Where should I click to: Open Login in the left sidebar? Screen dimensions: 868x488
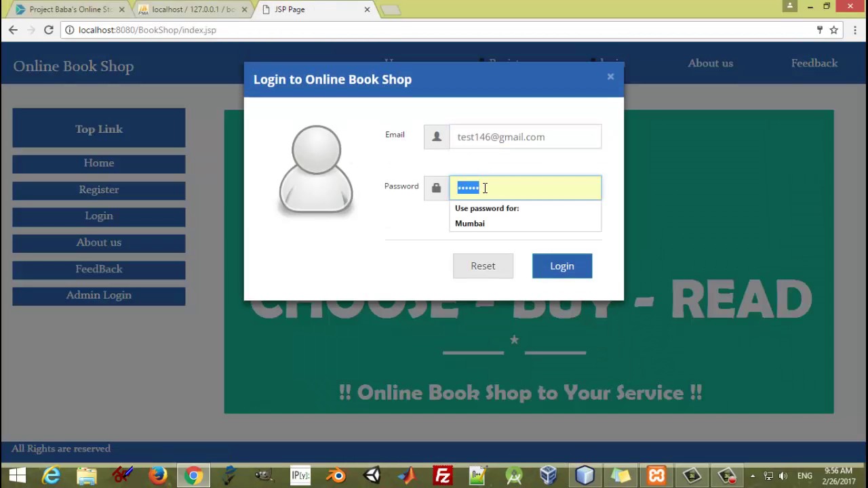99,216
